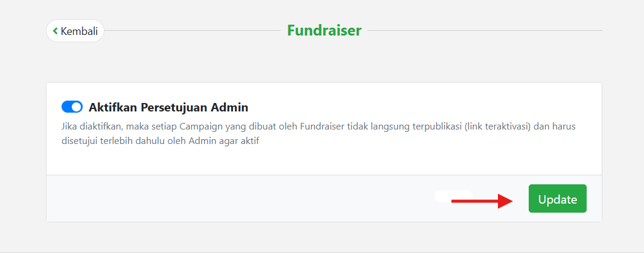Go back with the Kembali button
This screenshot has width=644, height=253.
(x=75, y=31)
